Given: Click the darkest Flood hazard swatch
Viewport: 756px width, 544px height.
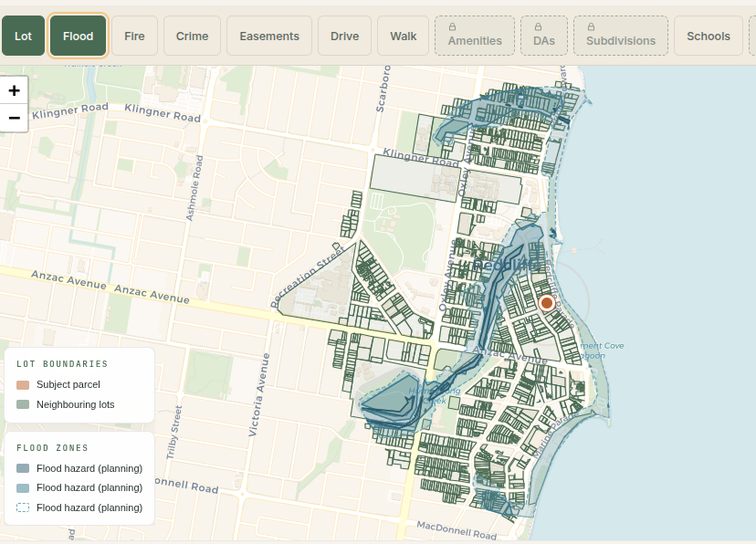Looking at the screenshot, I should tap(23, 468).
